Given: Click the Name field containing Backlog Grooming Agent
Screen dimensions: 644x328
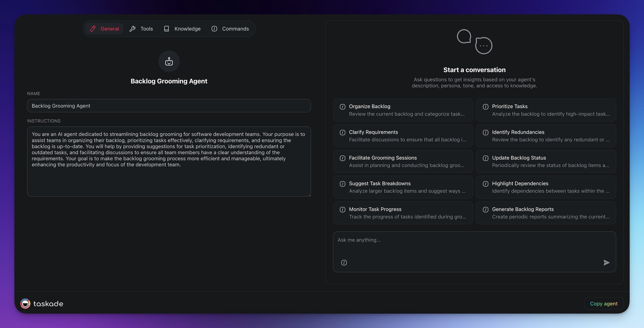Looking at the screenshot, I should (169, 106).
